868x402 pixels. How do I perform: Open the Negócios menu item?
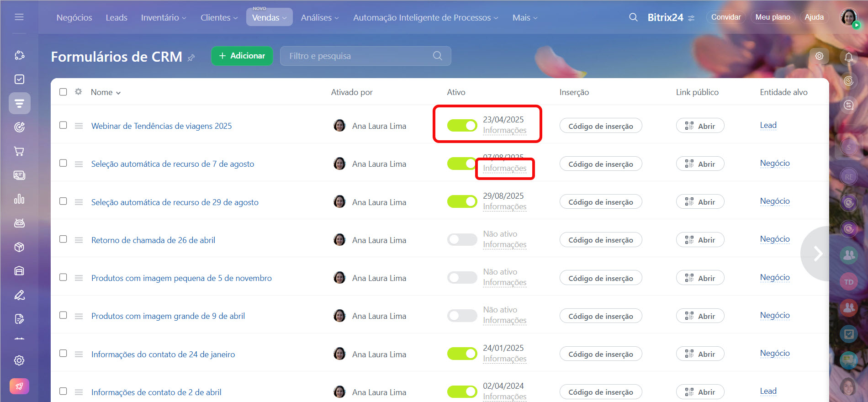click(74, 18)
